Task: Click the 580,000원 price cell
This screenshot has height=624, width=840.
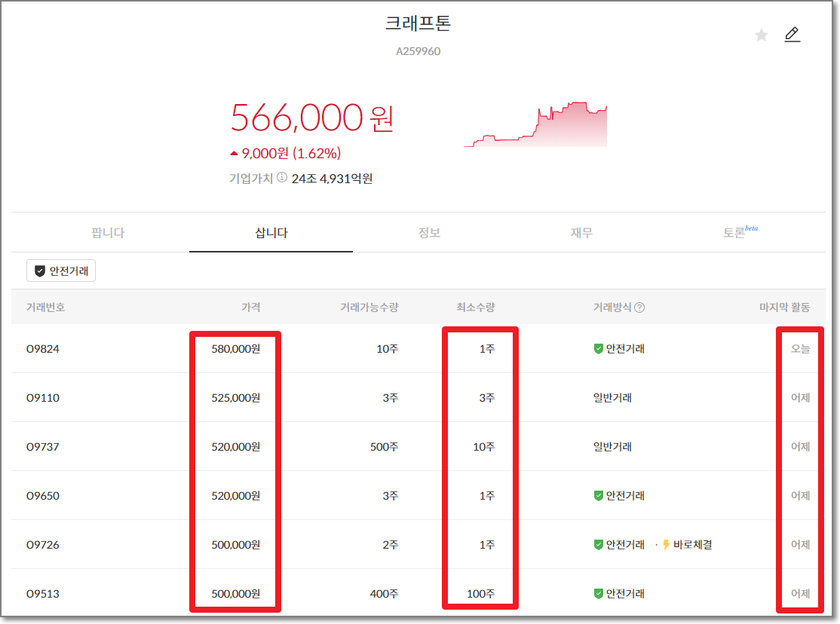Action: (236, 349)
